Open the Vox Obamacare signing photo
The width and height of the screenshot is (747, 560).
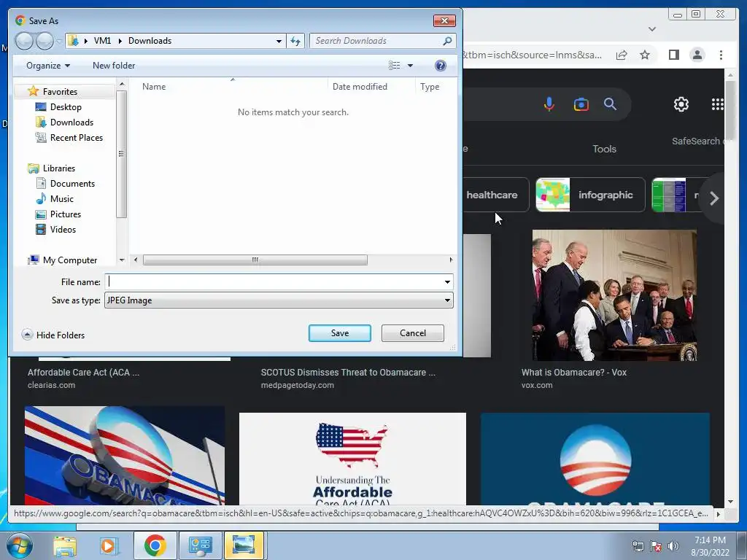tap(614, 295)
